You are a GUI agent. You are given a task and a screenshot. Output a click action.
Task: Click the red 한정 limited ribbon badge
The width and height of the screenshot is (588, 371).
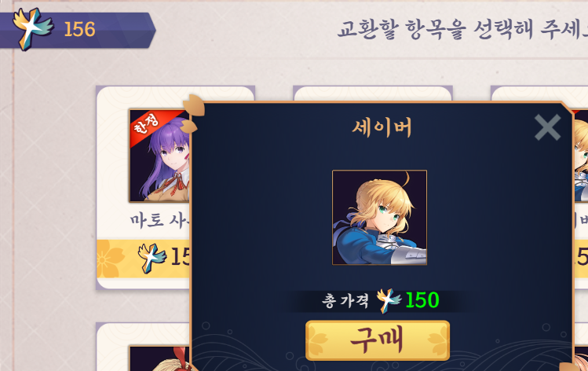click(x=150, y=124)
